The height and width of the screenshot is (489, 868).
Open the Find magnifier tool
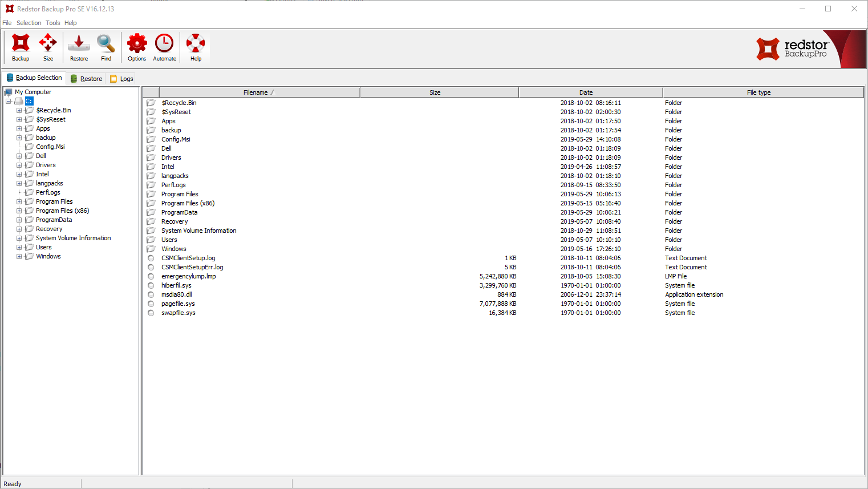coord(106,47)
